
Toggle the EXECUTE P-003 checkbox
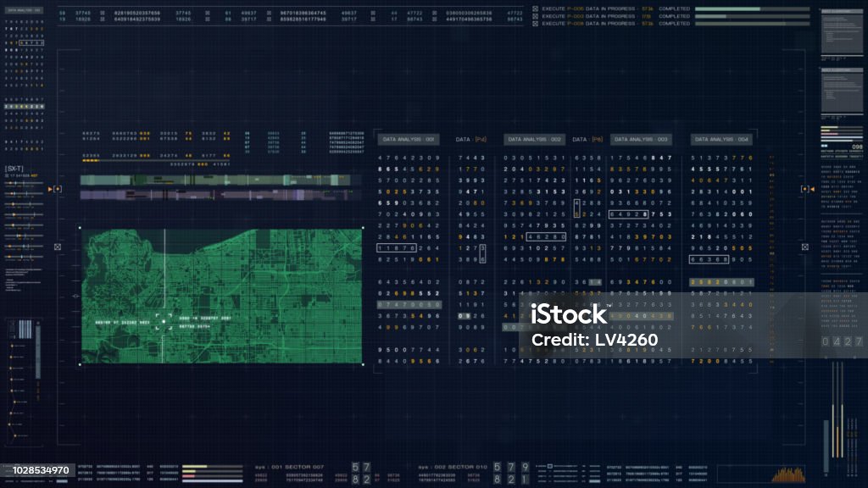pos(535,16)
